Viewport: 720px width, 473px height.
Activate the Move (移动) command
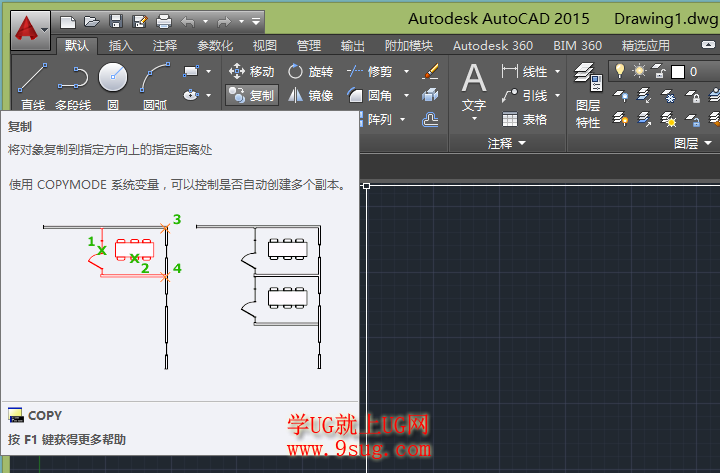click(252, 71)
